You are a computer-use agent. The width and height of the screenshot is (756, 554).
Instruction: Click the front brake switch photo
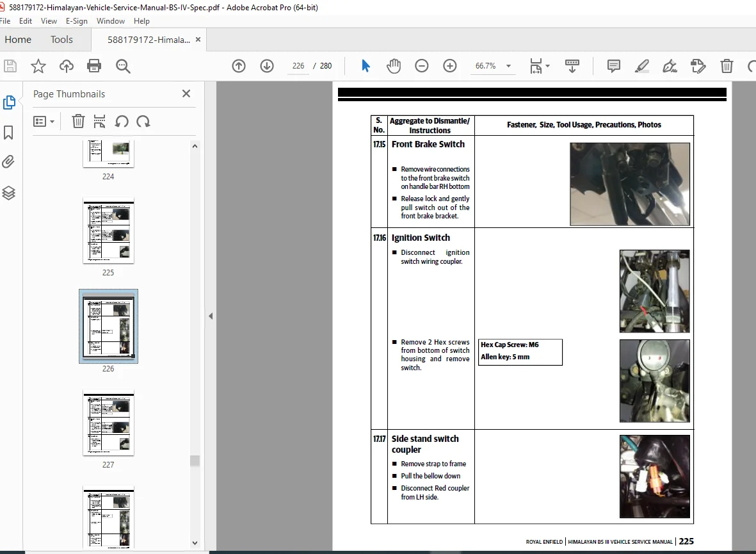630,184
